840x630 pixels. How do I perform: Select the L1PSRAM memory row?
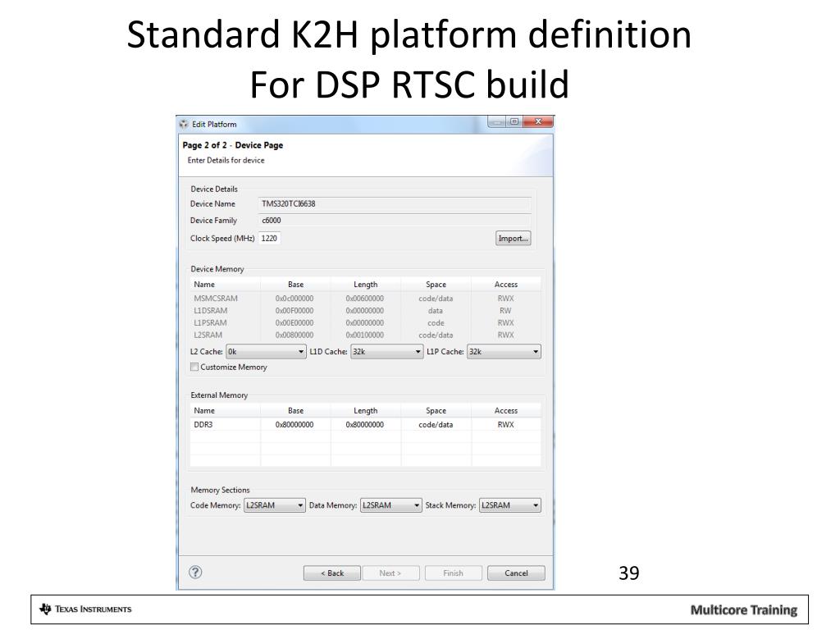point(365,323)
